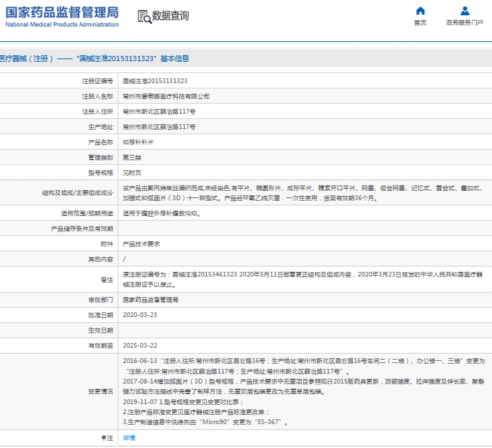Click the 备注 row label
Screen dimensions: 492x448
coord(107,280)
